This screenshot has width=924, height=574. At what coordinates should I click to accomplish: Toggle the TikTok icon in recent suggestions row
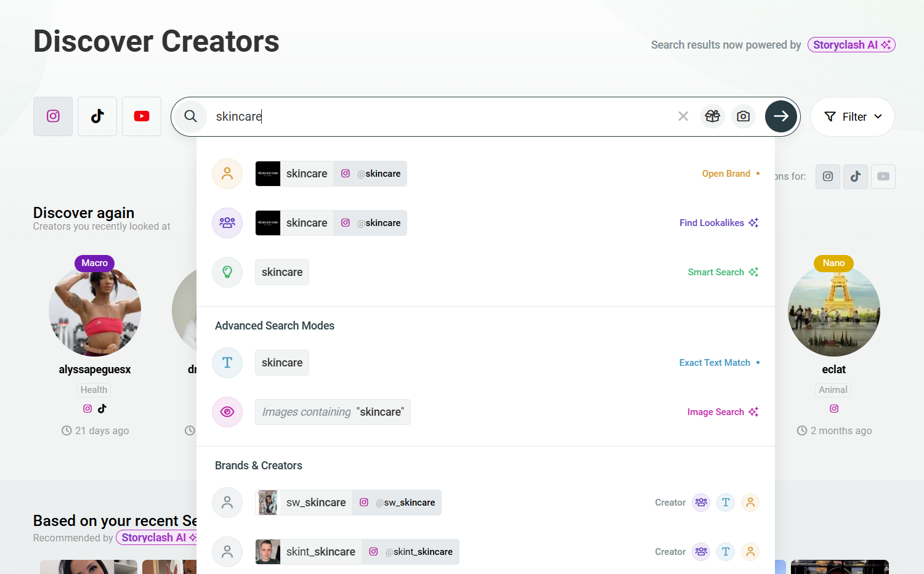tap(855, 177)
